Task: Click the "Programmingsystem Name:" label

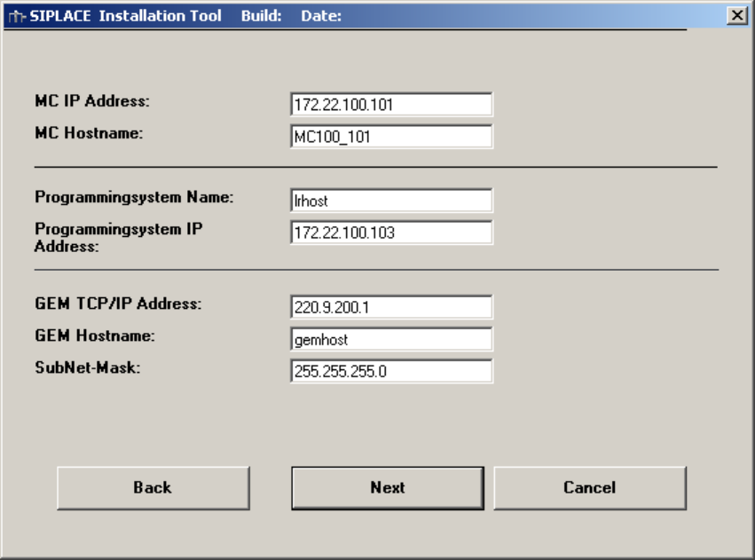Action: point(134,197)
